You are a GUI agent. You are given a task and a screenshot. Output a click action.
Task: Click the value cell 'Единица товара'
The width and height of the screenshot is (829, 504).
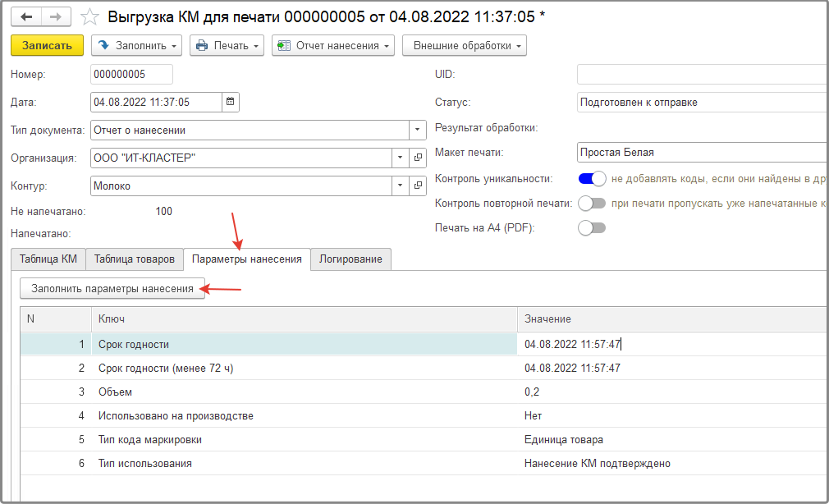coord(671,439)
